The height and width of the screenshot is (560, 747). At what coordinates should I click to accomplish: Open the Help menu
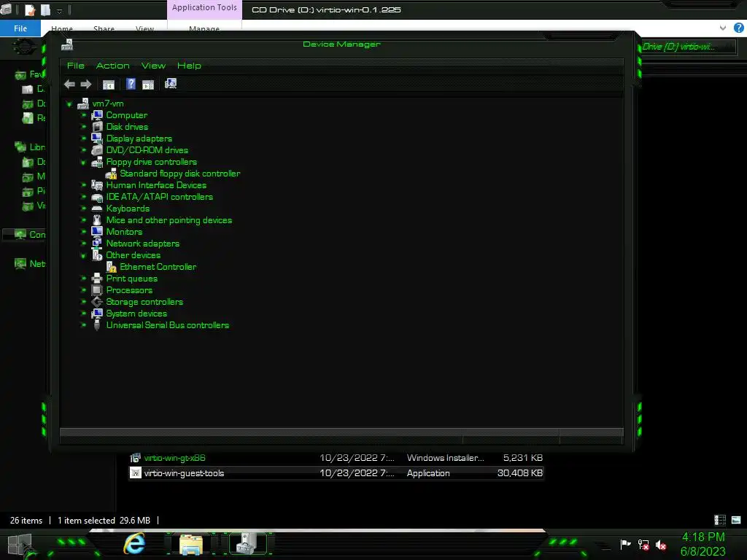pos(189,66)
